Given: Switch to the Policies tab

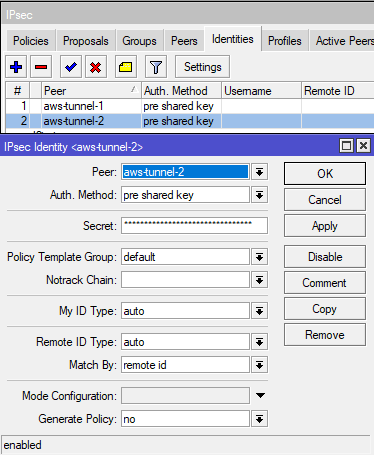Looking at the screenshot, I should pyautogui.click(x=31, y=41).
